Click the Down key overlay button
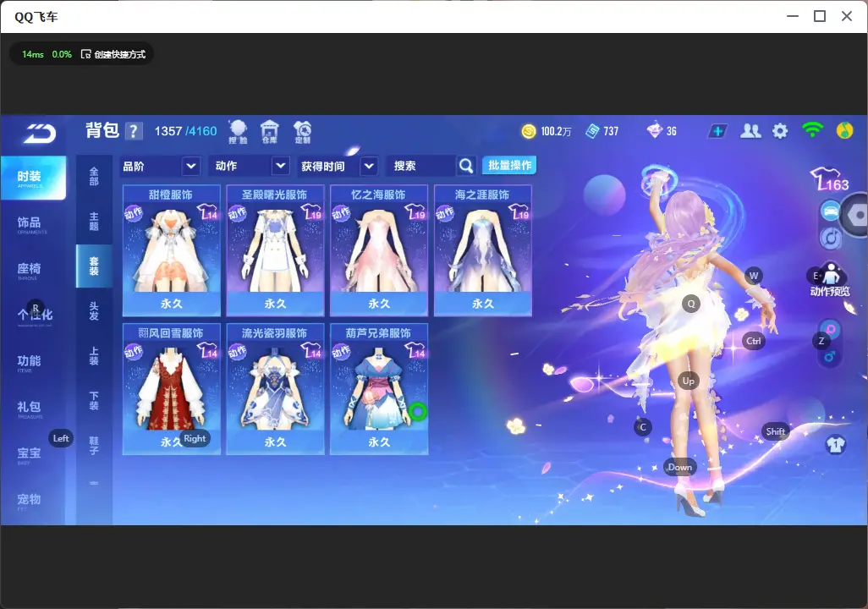Viewport: 868px width, 609px height. point(680,467)
